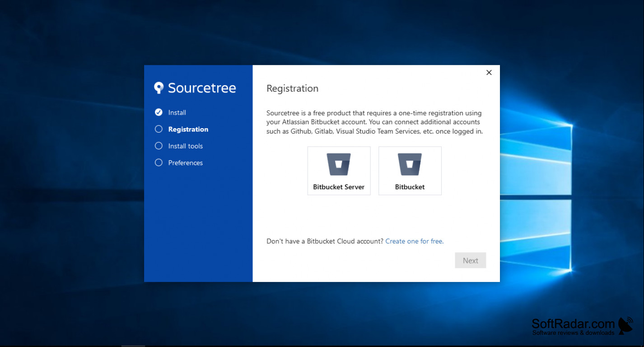644x347 pixels.
Task: Choose the Bitbucket cloud account tile
Action: pos(410,171)
